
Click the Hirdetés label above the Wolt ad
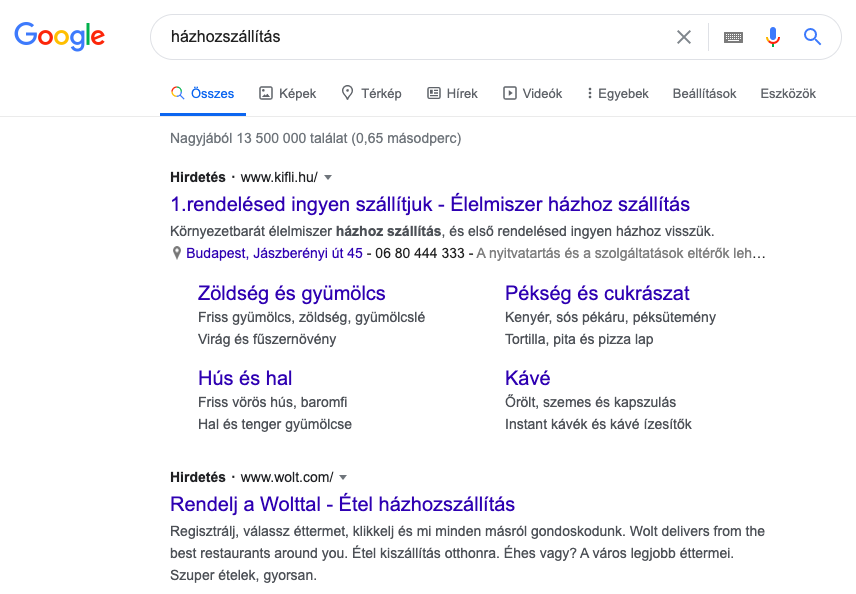point(198,477)
